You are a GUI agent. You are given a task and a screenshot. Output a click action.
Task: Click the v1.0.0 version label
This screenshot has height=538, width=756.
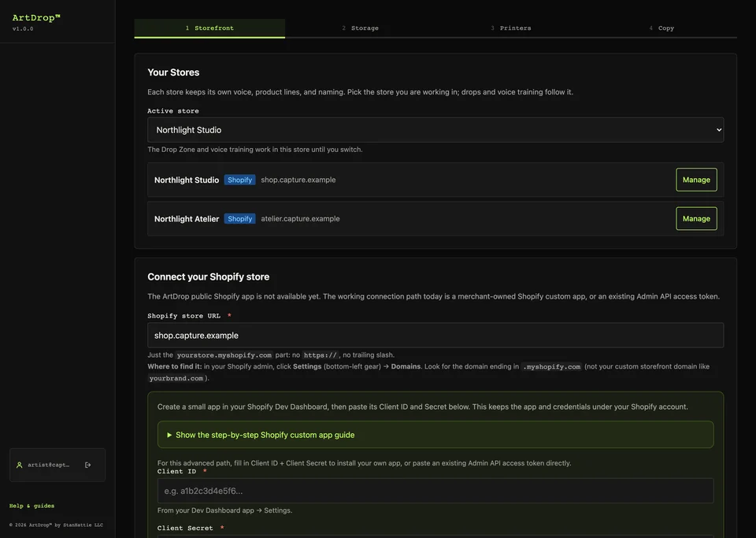(23, 29)
